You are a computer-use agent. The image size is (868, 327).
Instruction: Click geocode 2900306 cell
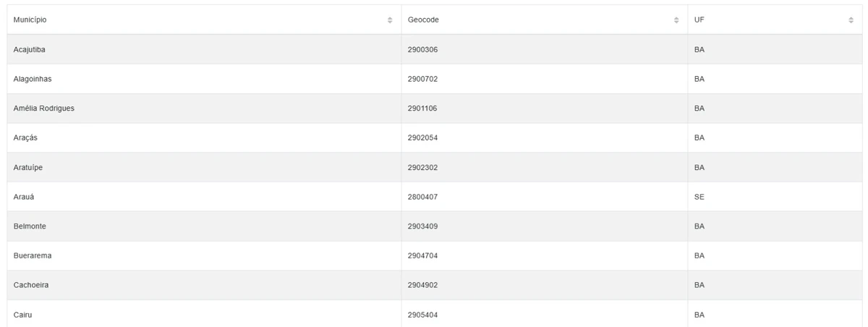tap(545, 49)
